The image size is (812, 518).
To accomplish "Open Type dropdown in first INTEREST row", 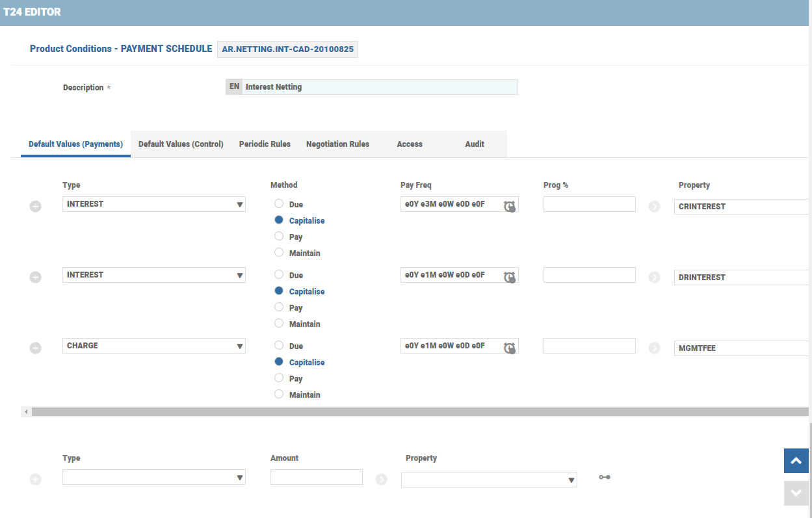I will [x=154, y=204].
